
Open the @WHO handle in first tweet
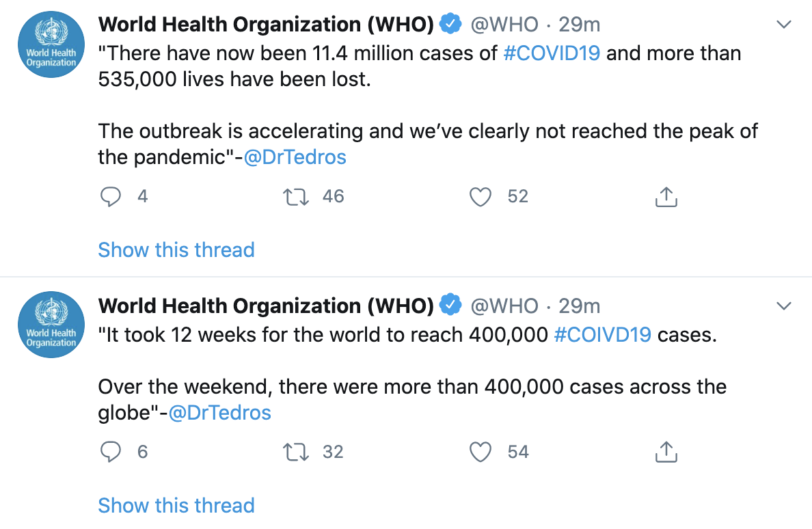click(x=505, y=25)
